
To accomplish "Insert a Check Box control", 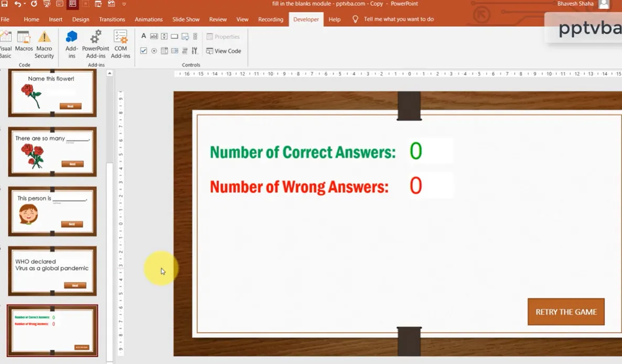I will [x=144, y=51].
